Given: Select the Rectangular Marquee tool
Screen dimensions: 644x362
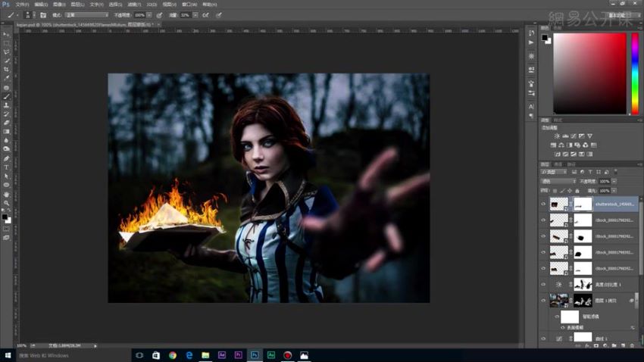Looking at the screenshot, I should tap(6, 43).
